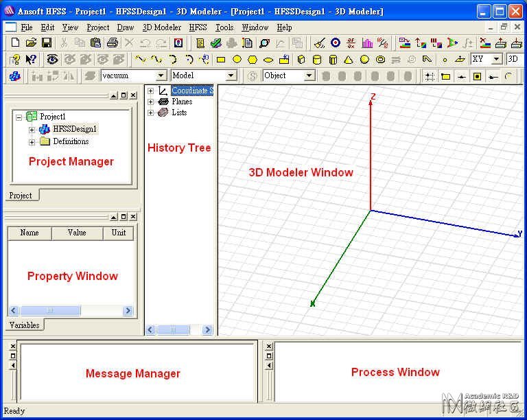The height and width of the screenshot is (420, 527).
Task: Save the project with the floppy disk icon
Action: [x=47, y=43]
